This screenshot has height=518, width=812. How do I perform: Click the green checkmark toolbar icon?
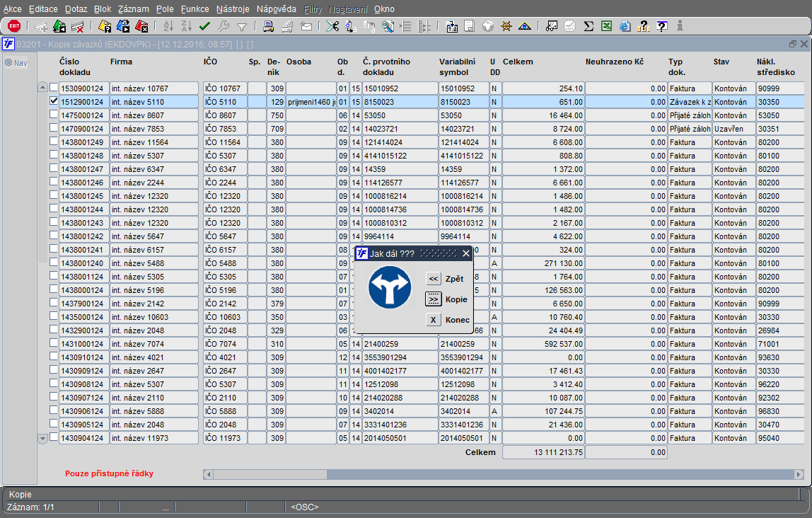click(x=204, y=26)
